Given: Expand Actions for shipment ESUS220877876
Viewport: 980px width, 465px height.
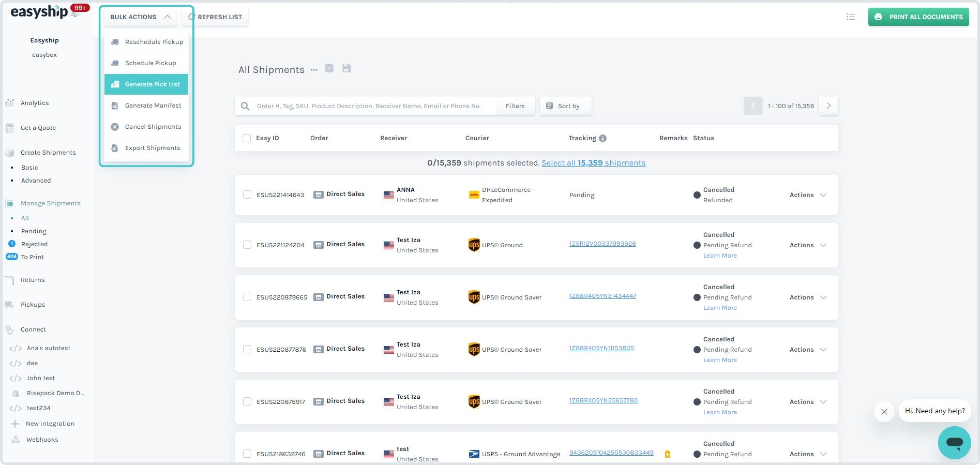Looking at the screenshot, I should [808, 350].
